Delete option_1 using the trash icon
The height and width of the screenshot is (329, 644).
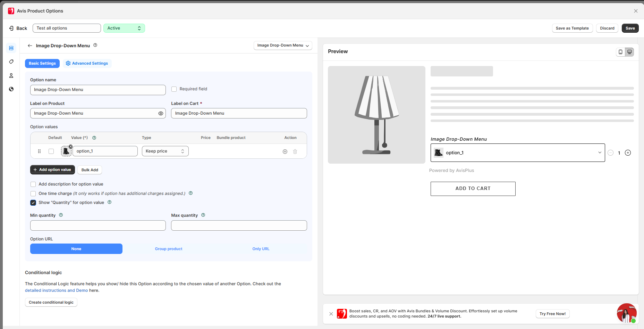click(295, 151)
